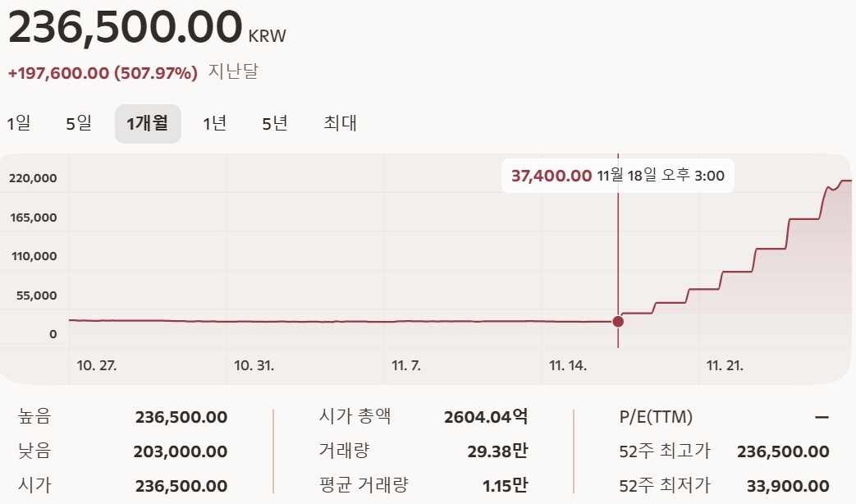This screenshot has height=504, width=856.
Task: Open the 1년 price history view
Action: tap(213, 123)
